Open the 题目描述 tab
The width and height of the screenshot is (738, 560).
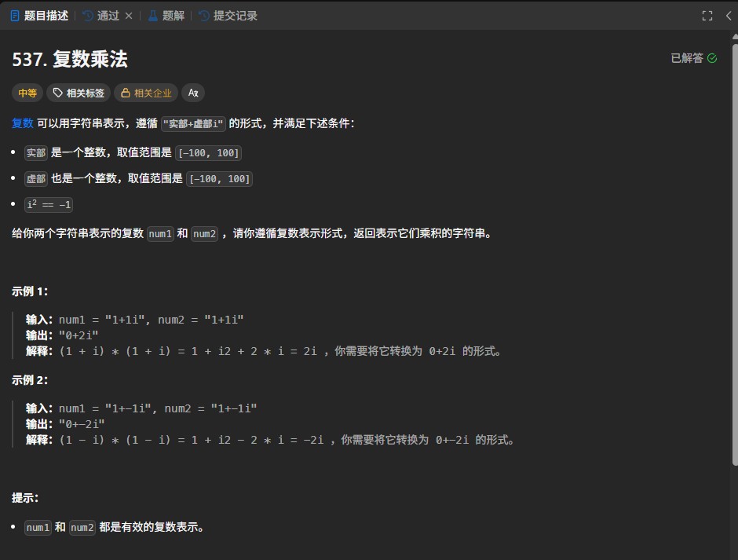pyautogui.click(x=39, y=16)
